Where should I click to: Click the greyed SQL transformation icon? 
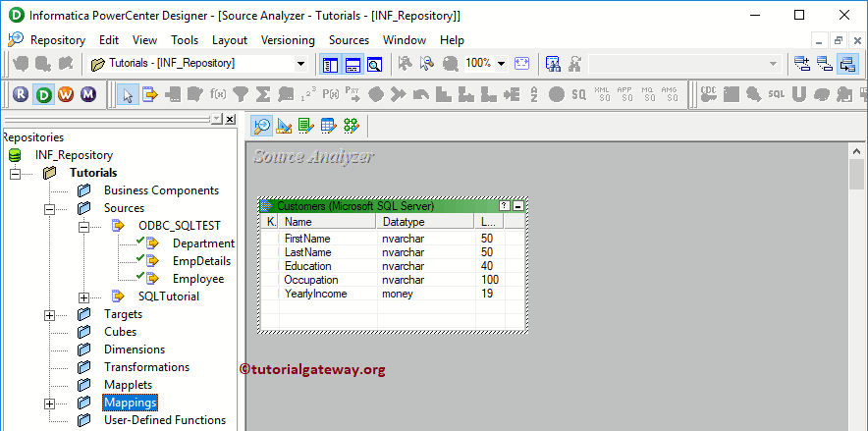(x=776, y=94)
